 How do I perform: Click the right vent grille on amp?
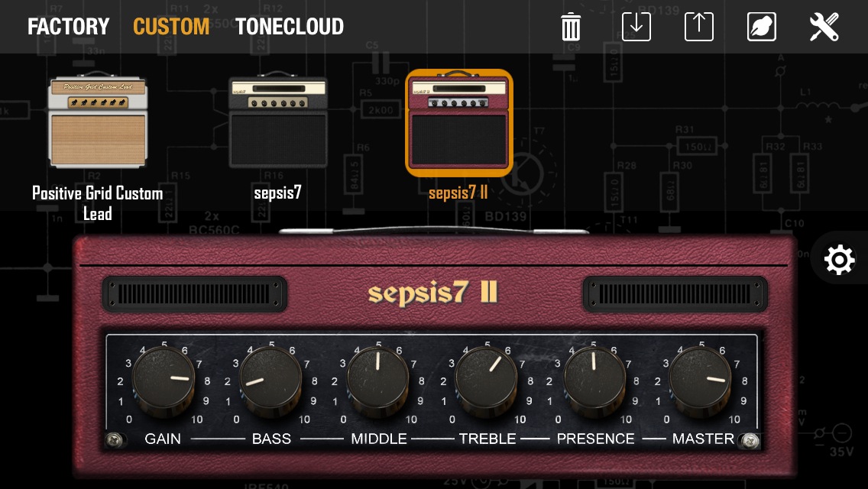(x=675, y=294)
